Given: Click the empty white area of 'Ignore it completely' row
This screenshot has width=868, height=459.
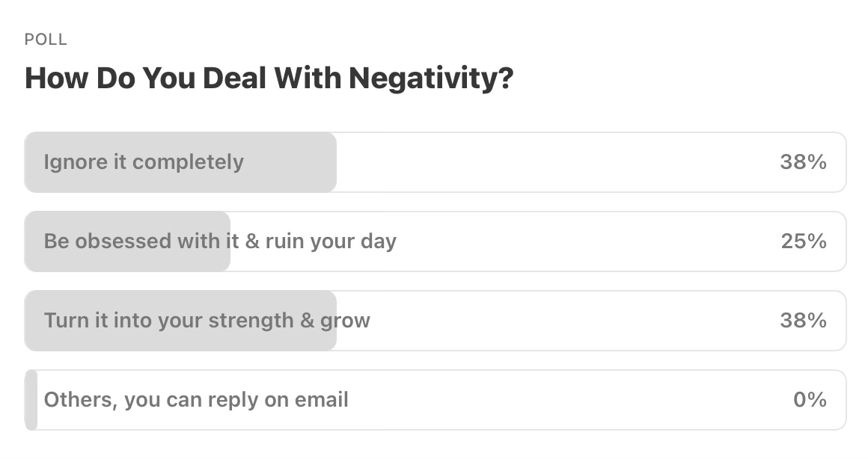Looking at the screenshot, I should pos(554,162).
